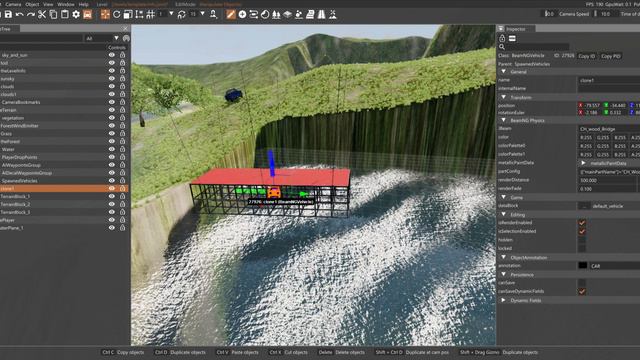Open the Help menu
The image size is (640, 360).
pyautogui.click(x=83, y=4)
